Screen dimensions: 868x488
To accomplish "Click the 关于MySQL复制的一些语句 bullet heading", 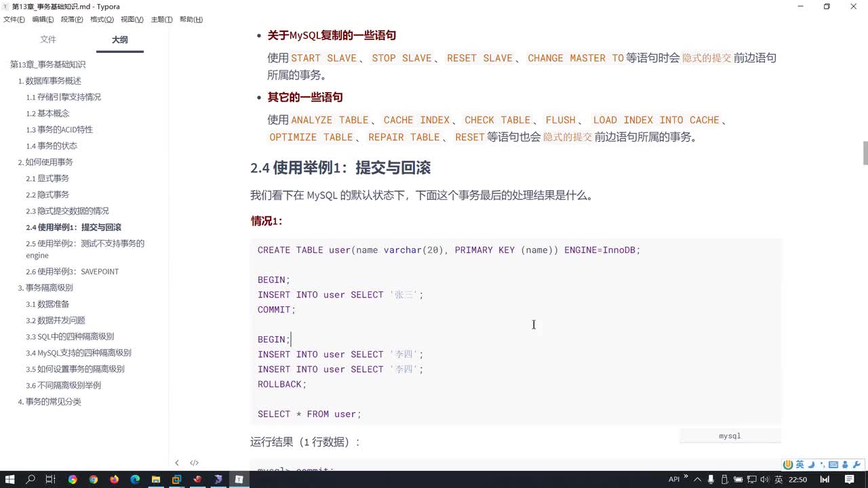I will click(x=332, y=35).
